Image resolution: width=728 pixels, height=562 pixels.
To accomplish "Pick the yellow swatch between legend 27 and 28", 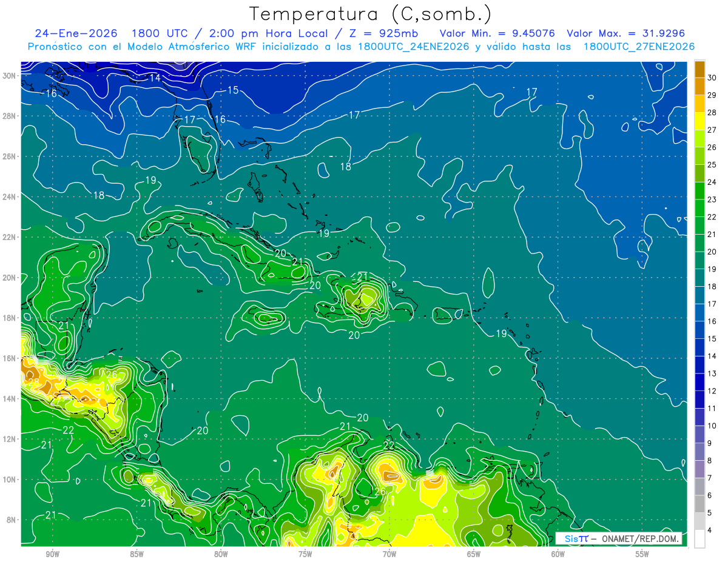I will click(699, 121).
